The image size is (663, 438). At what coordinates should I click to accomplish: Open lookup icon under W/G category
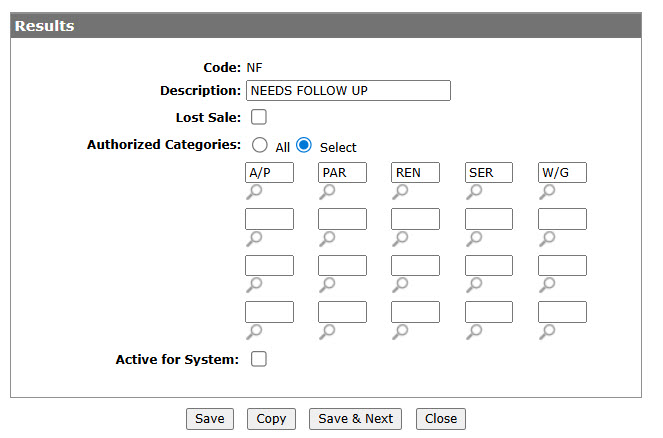click(547, 192)
